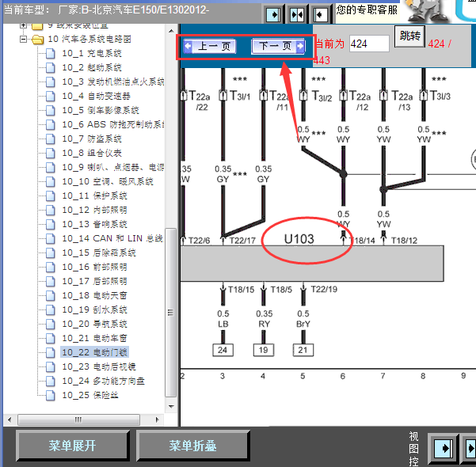Open 10_8 组合仪表
The height and width of the screenshot is (467, 476).
coord(92,153)
